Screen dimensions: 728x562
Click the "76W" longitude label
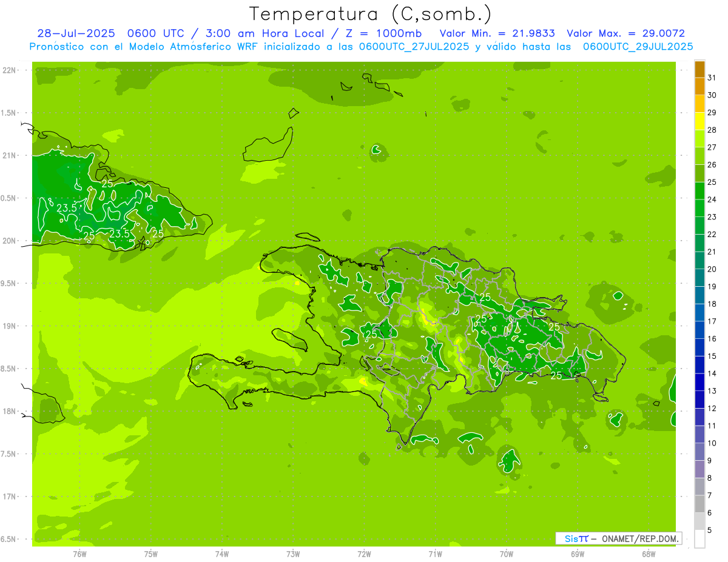pos(79,554)
